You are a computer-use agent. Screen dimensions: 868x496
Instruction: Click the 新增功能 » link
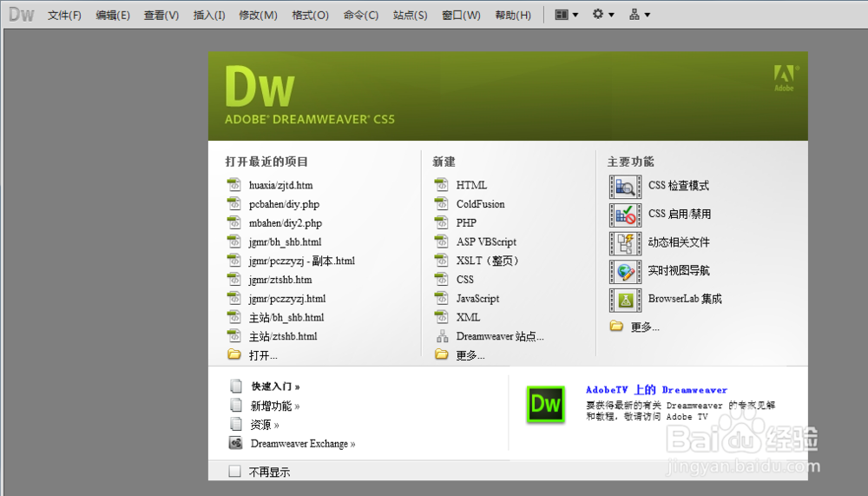[275, 406]
